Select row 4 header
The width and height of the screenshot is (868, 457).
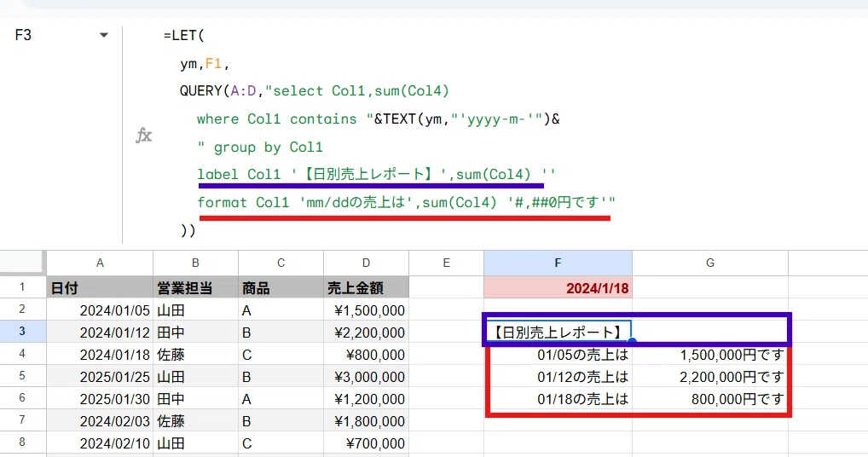click(x=22, y=354)
